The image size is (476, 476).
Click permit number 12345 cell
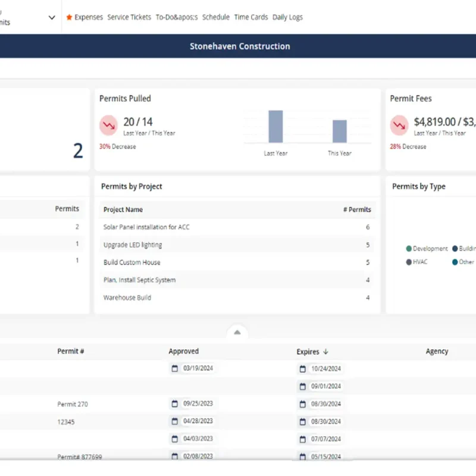(x=66, y=422)
